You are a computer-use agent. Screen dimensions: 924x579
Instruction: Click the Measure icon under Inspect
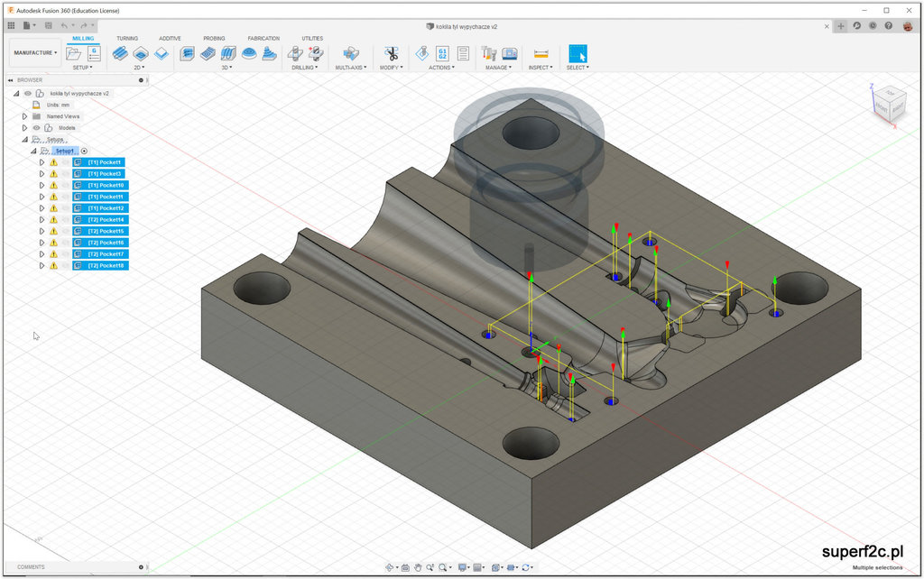[541, 54]
